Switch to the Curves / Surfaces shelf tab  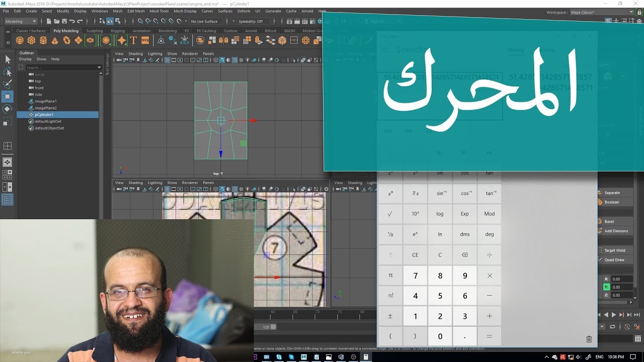[x=31, y=31]
